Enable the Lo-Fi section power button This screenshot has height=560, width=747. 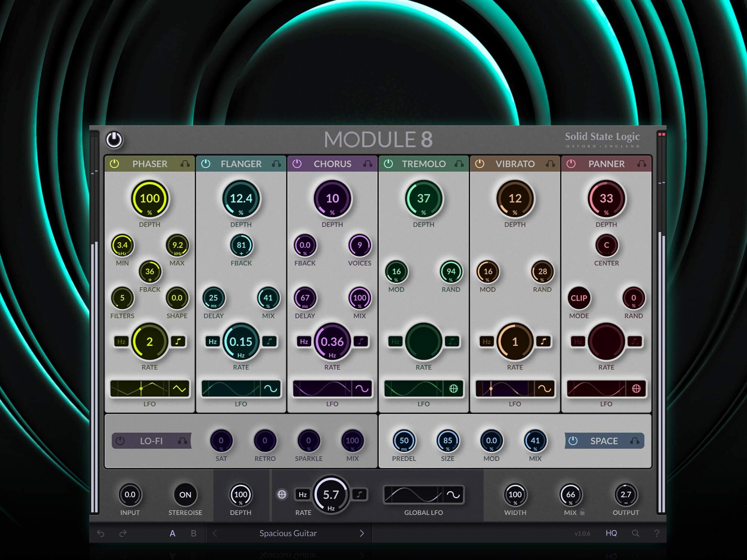coord(120,441)
